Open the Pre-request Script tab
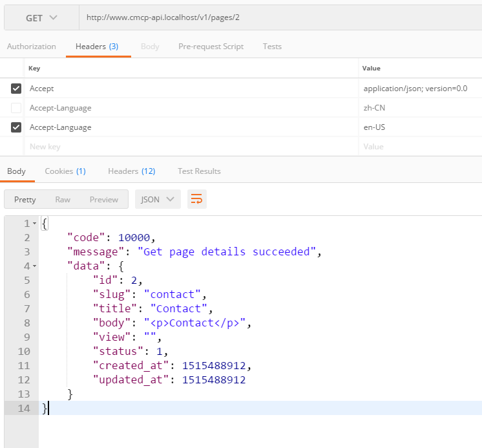The width and height of the screenshot is (482, 448). [x=211, y=47]
